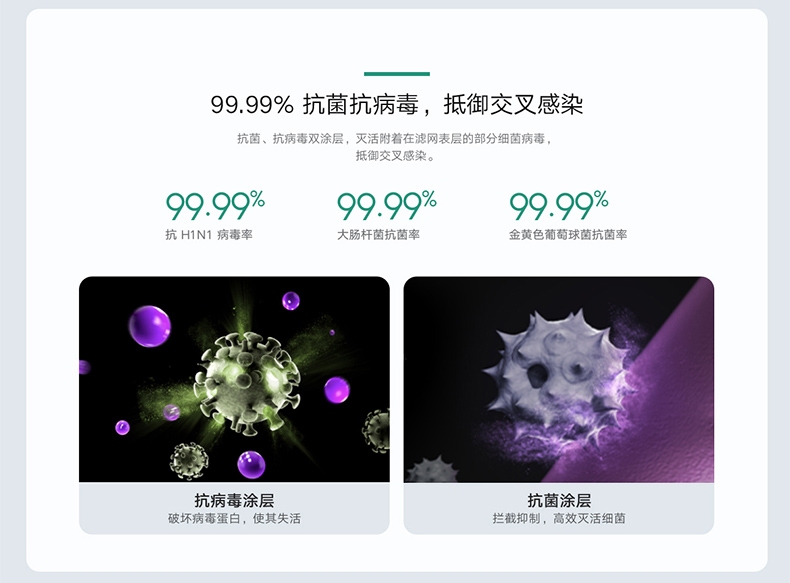Image resolution: width=790 pixels, height=583 pixels.
Task: Open the purple bacteria illustration image
Action: click(559, 379)
